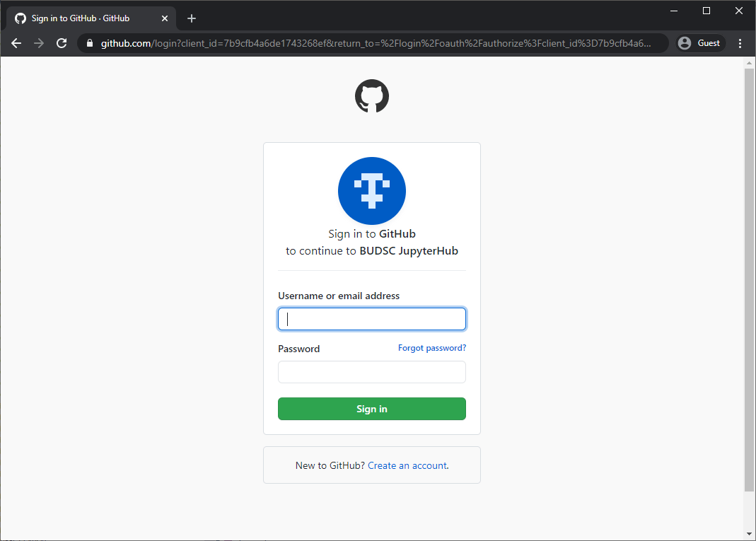Click the 'Password' label
The image size is (756, 541).
299,349
